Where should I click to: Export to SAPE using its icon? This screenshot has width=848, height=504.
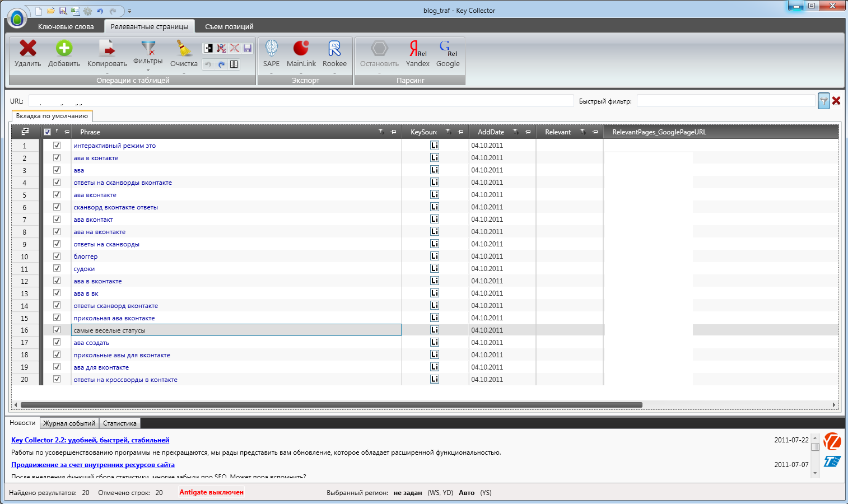click(271, 49)
